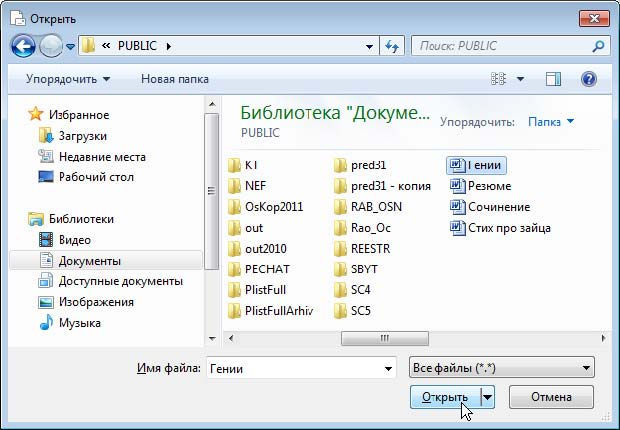620x430 pixels.
Task: Expand the Имя файла dropdown arrow
Action: tap(388, 369)
